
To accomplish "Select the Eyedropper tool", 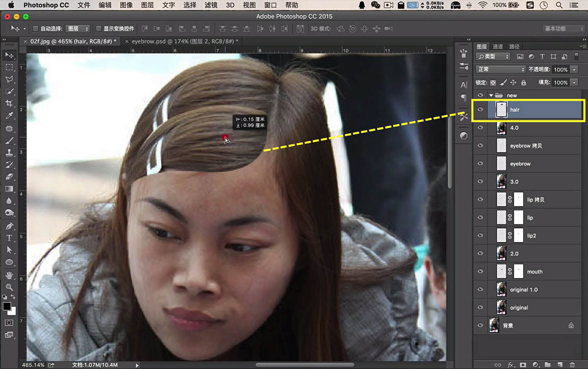I will click(9, 115).
